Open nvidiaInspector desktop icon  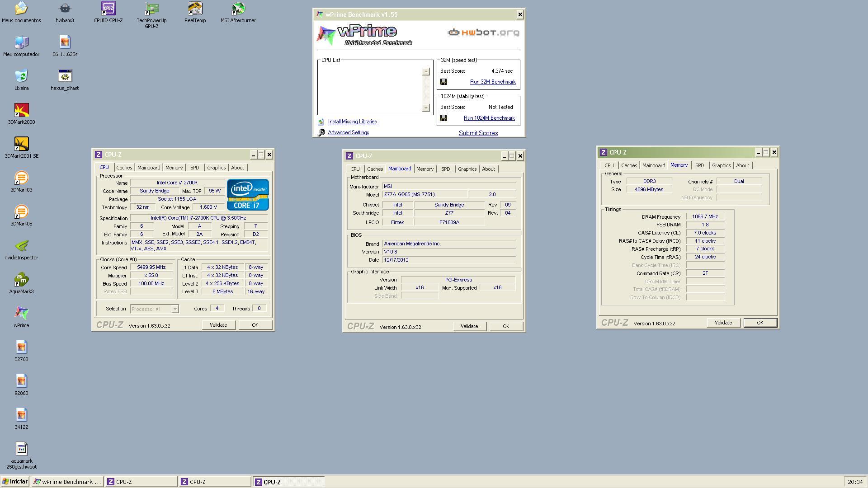coord(21,249)
